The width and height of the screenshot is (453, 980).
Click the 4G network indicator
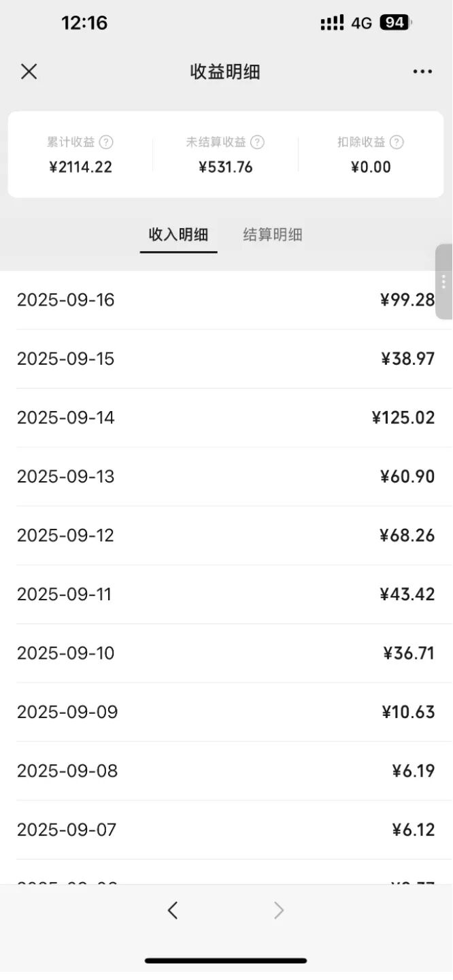(360, 22)
